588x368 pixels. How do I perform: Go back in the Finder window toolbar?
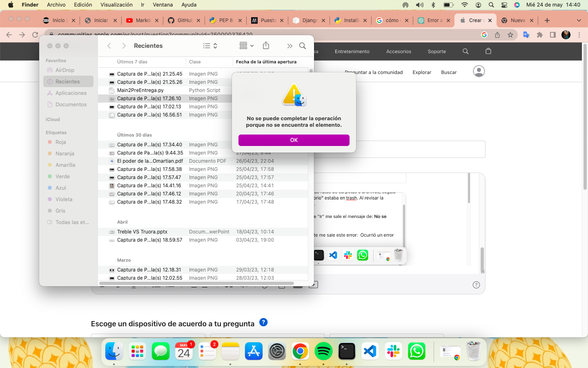click(109, 46)
